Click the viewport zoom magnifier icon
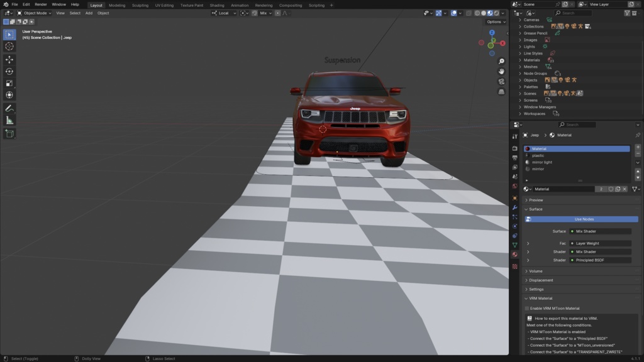 [501, 61]
